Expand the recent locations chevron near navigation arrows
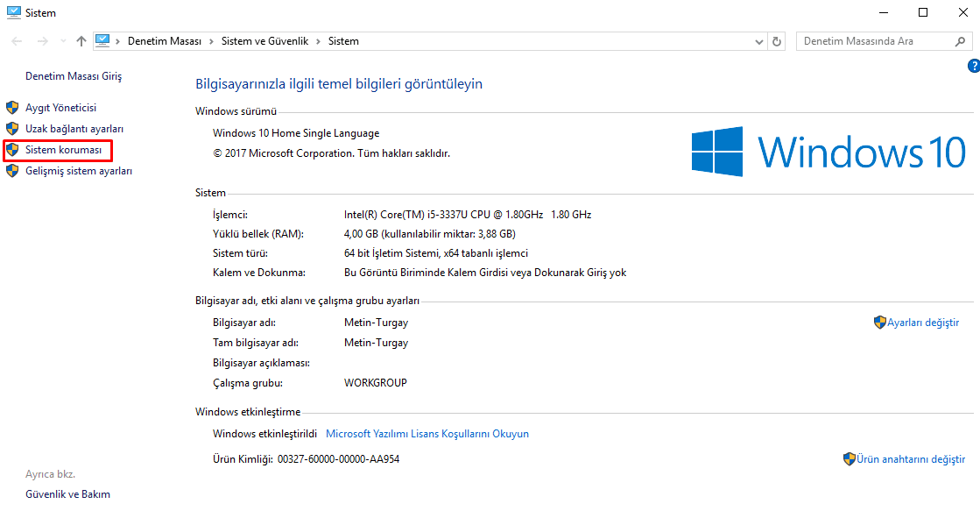This screenshot has width=980, height=518. click(62, 41)
